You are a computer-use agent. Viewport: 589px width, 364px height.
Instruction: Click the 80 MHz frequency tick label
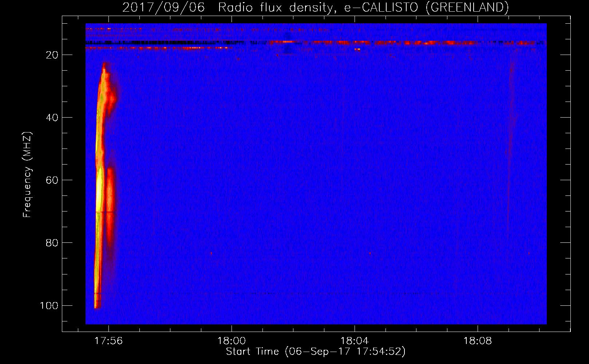click(x=52, y=243)
